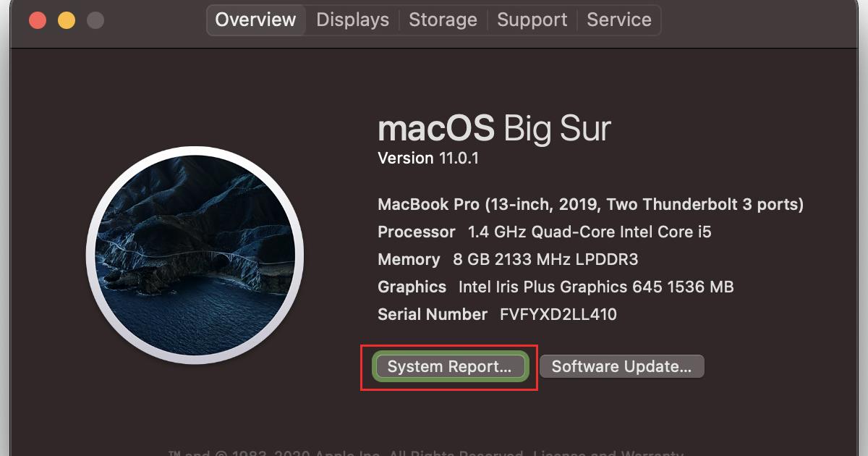Click the Memory label

(409, 260)
